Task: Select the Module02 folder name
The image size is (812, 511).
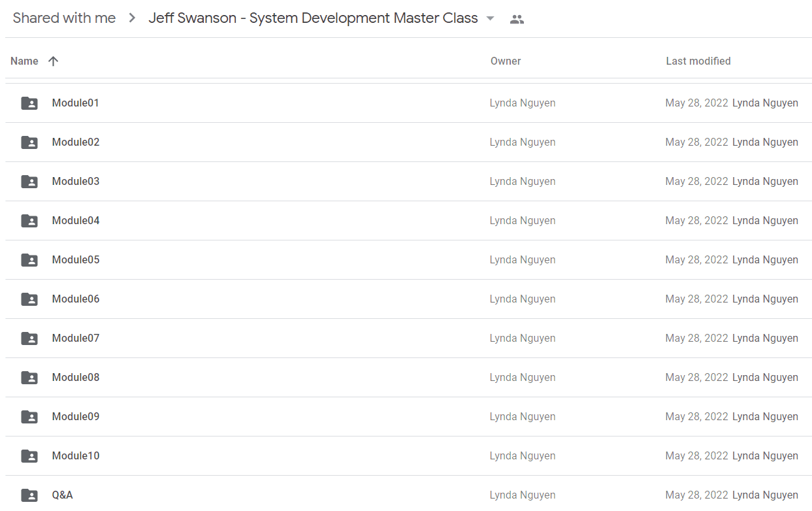Action: [x=76, y=142]
